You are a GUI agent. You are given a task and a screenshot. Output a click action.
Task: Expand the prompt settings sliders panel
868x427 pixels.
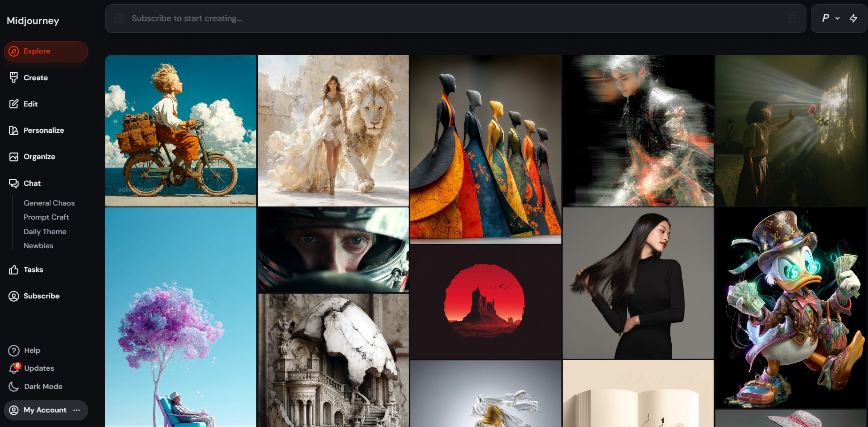click(792, 19)
